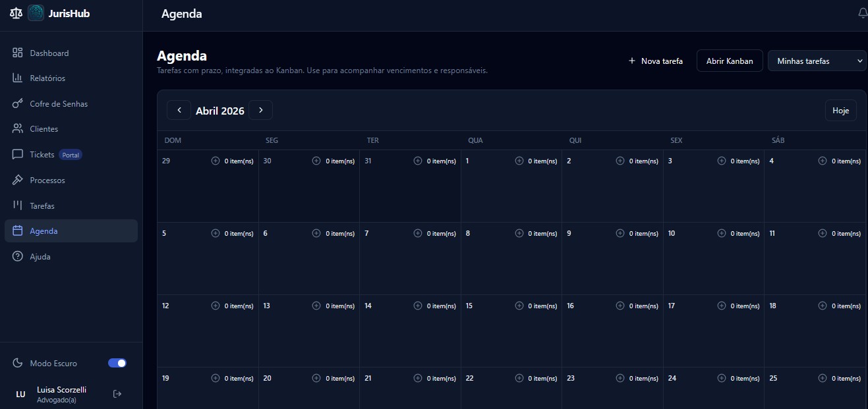
Task: Add item on day 29 plus icon
Action: [x=215, y=161]
